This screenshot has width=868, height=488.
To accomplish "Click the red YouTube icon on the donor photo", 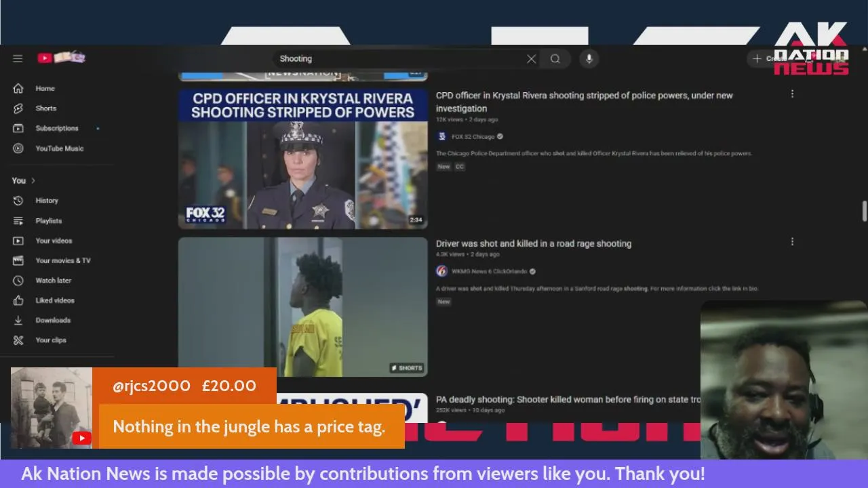I will [x=82, y=439].
